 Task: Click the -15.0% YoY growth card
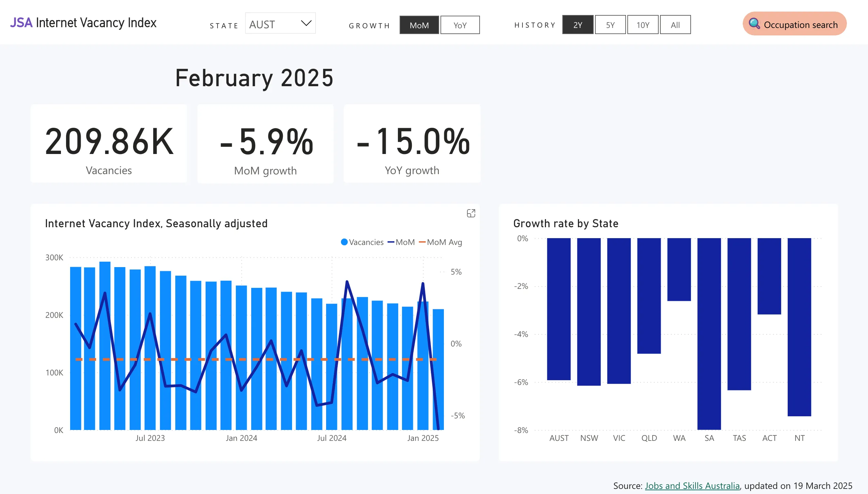click(412, 143)
